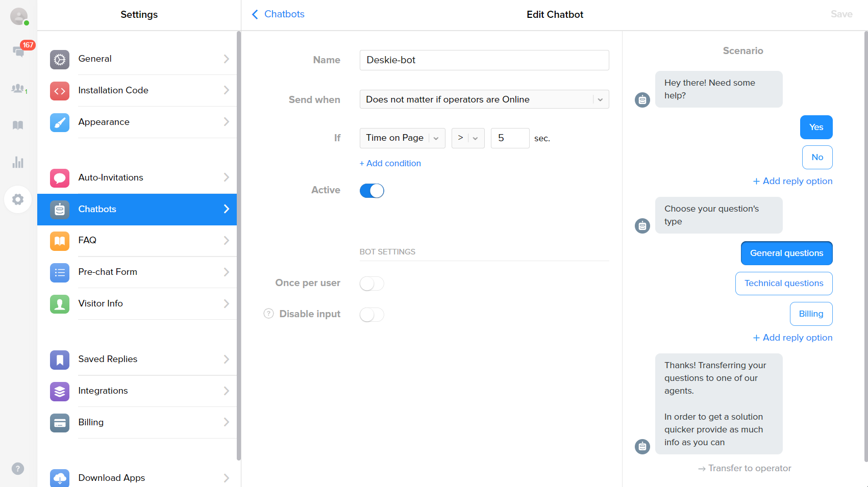Click the Pre-chat Form list icon

60,273
